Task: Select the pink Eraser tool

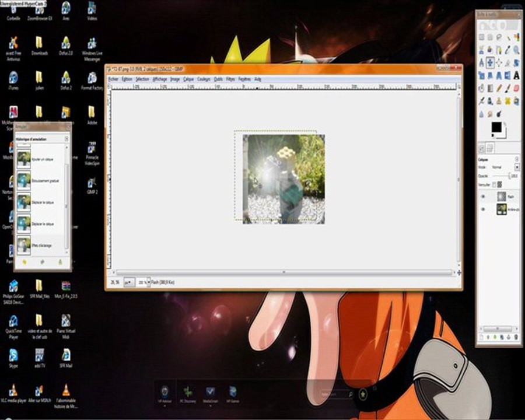Action: (x=517, y=88)
